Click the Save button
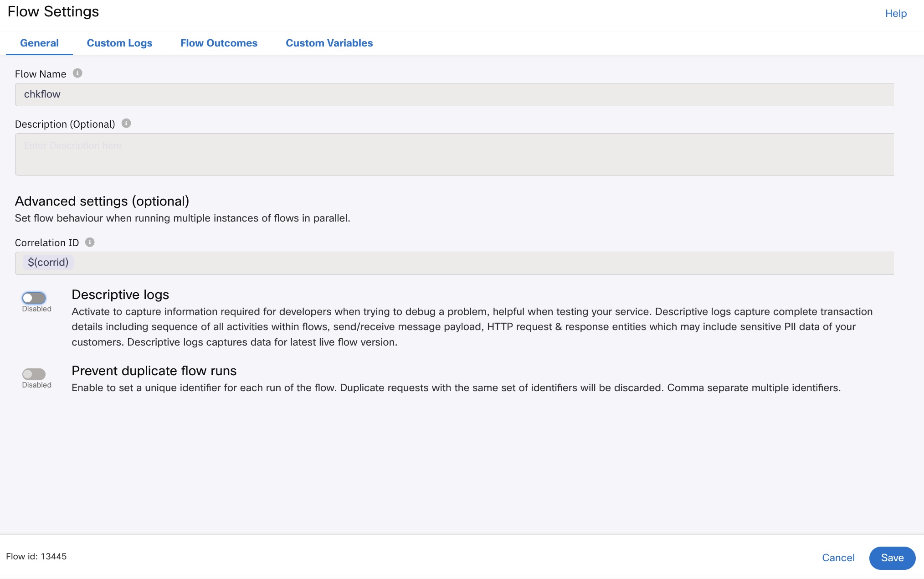This screenshot has width=924, height=579. point(892,558)
